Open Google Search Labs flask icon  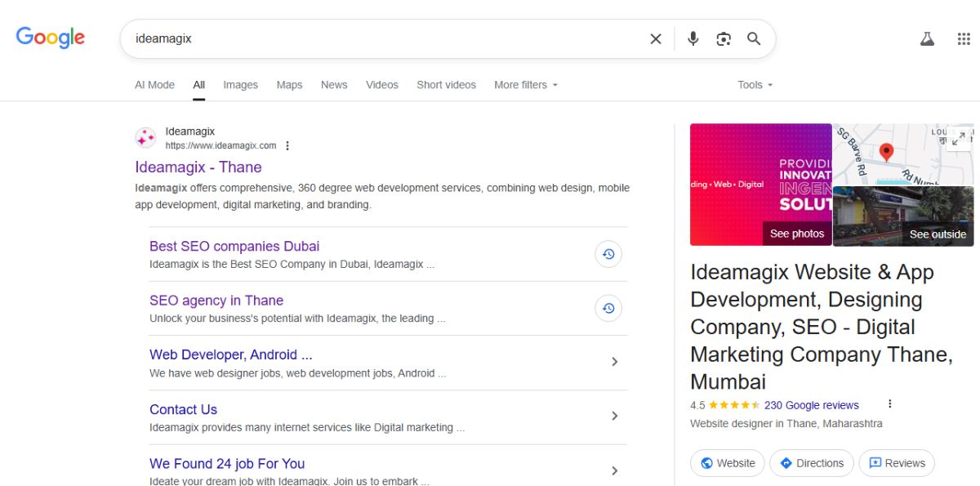pyautogui.click(x=927, y=38)
